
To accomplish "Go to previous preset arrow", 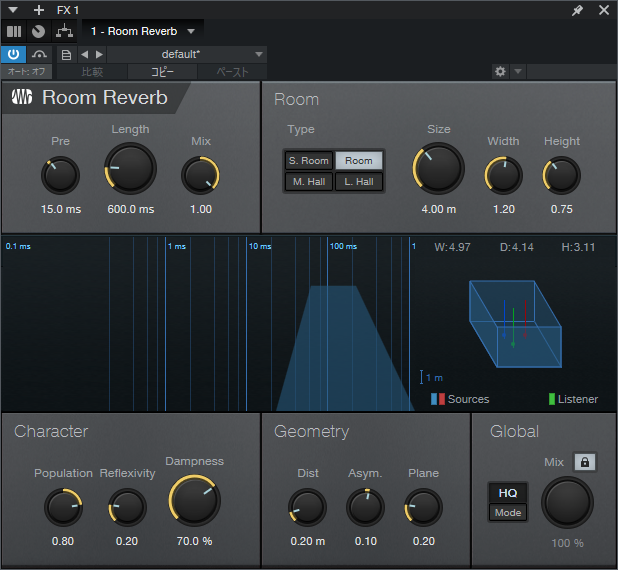I will [x=84, y=54].
